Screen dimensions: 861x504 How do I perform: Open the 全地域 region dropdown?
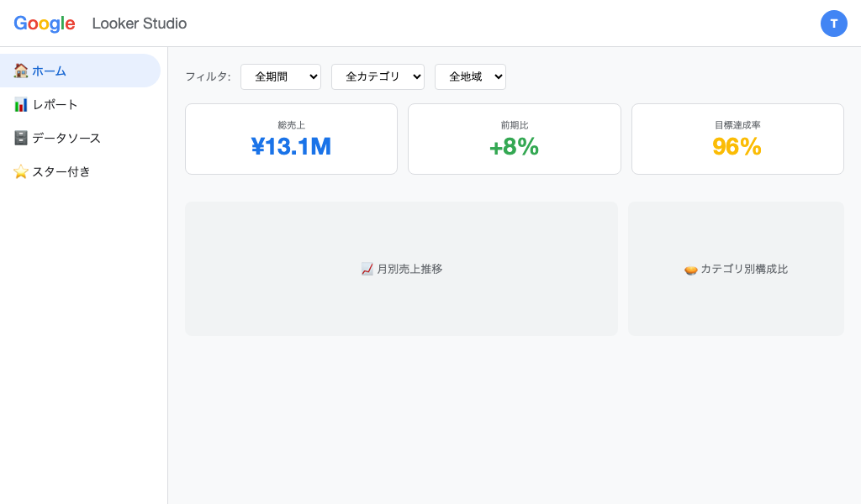pyautogui.click(x=470, y=76)
